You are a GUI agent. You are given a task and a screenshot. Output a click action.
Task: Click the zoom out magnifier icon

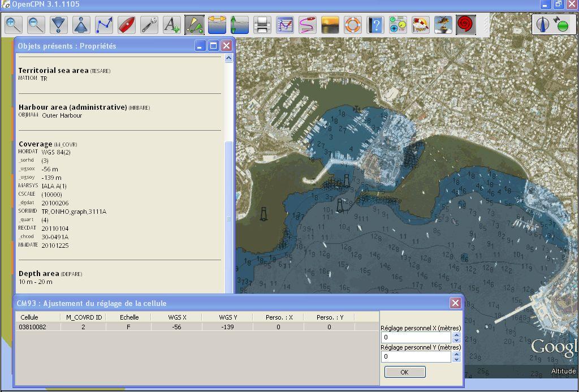coord(36,25)
